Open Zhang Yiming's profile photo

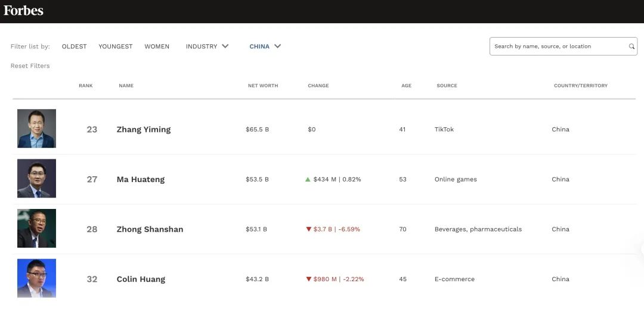click(36, 128)
